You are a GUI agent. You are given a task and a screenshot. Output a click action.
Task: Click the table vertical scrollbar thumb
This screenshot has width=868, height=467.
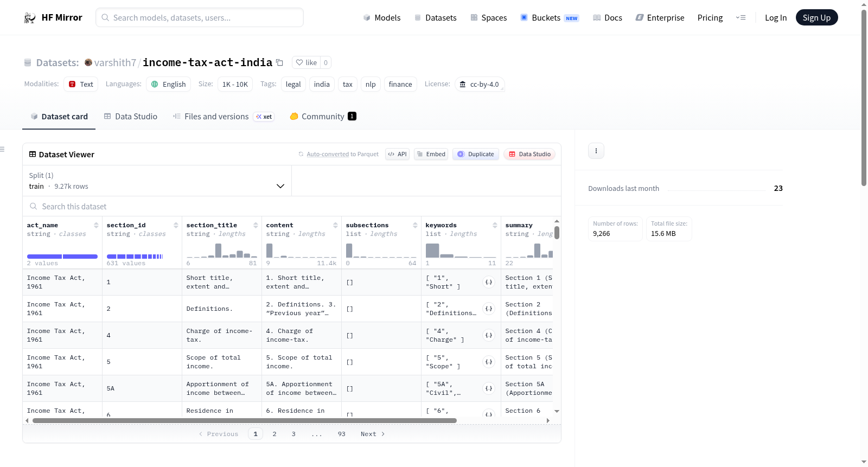click(557, 233)
